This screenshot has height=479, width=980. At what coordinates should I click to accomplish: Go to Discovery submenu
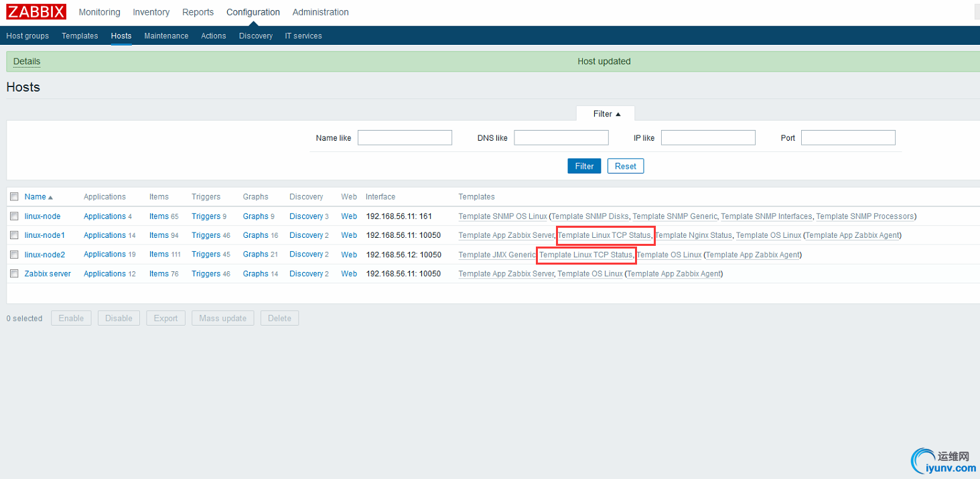(256, 36)
